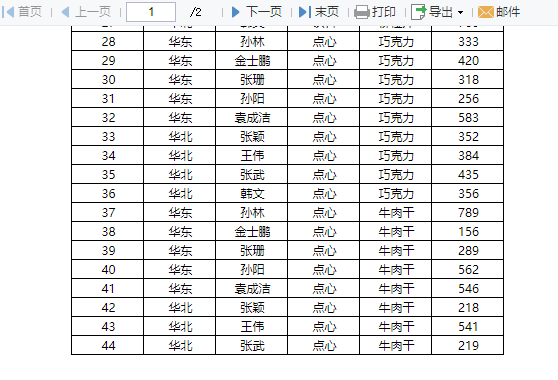Click value cell 789
This screenshot has height=380, width=558.
[x=467, y=212]
